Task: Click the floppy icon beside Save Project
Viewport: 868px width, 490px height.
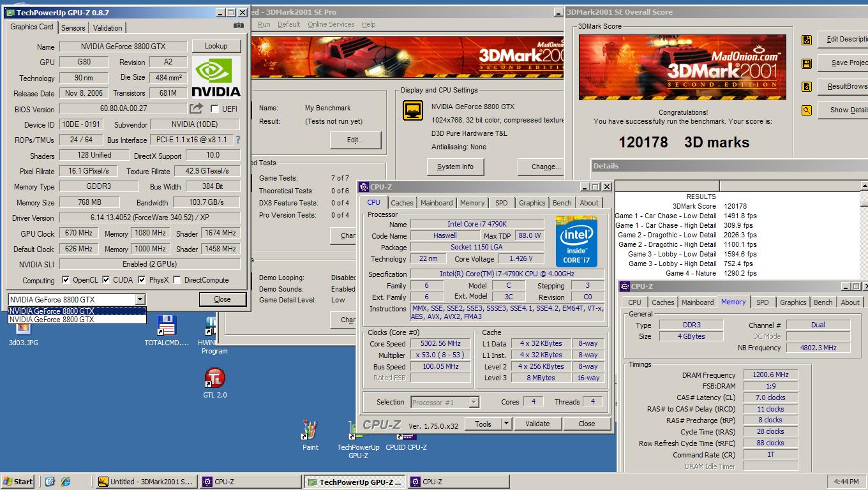Action: (807, 63)
